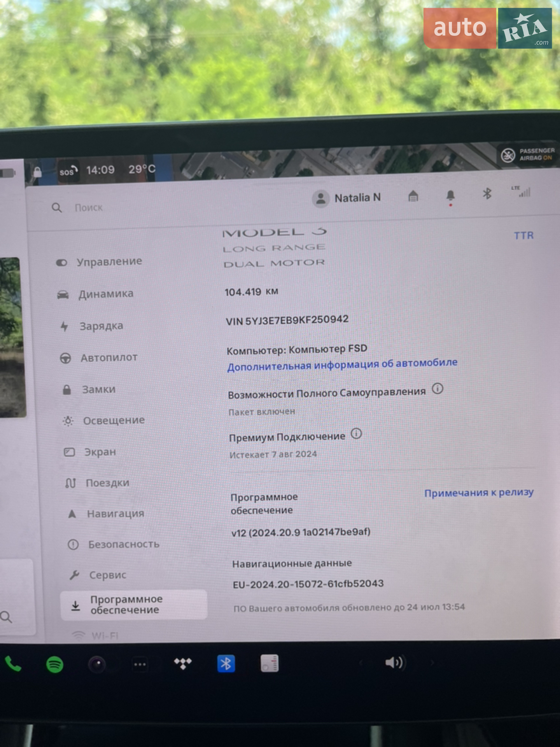
Task: Tap Истекает 7 авг 2024 text
Action: tap(273, 454)
